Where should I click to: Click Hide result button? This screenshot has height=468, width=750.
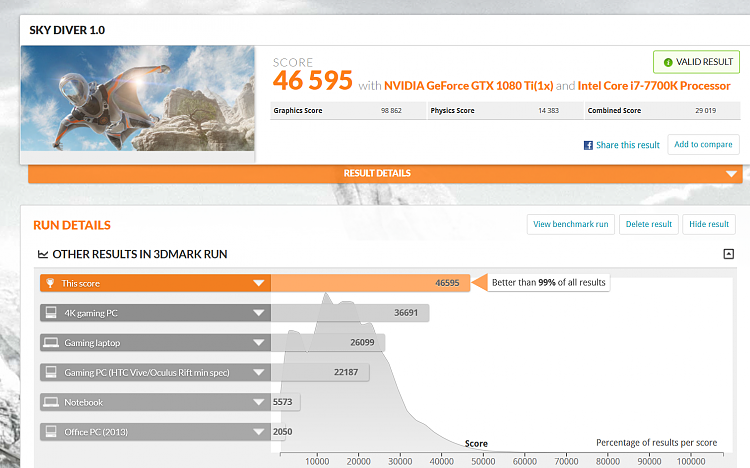click(709, 224)
